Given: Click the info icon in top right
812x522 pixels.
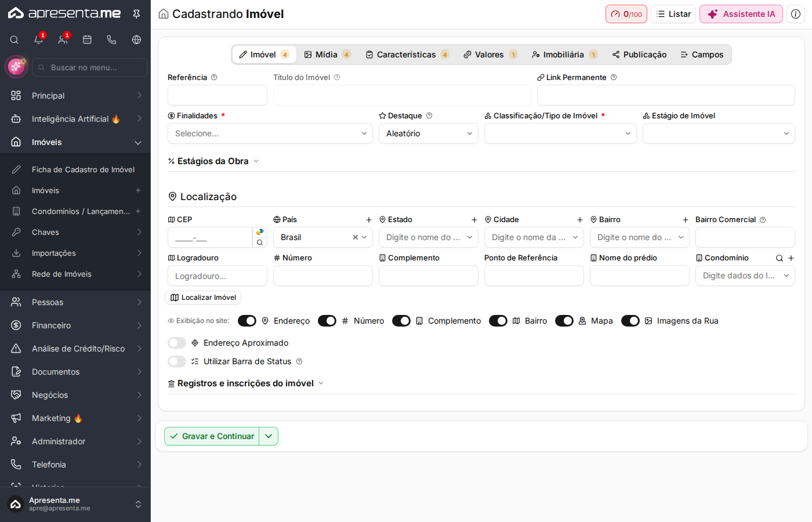Looking at the screenshot, I should coord(796,14).
